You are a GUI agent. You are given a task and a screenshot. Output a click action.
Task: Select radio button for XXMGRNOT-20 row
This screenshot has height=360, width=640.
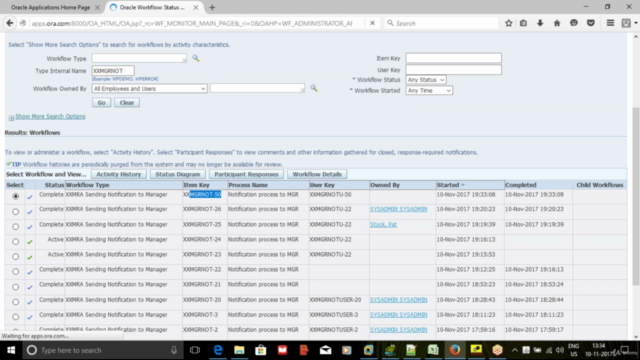(16, 302)
